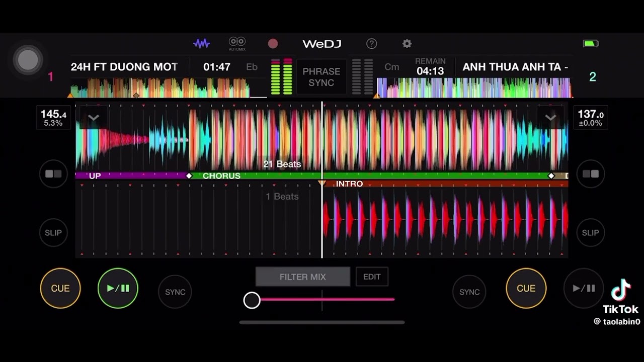644x362 pixels.
Task: Open track title 24H FT DUONG MOT
Action: (x=124, y=67)
